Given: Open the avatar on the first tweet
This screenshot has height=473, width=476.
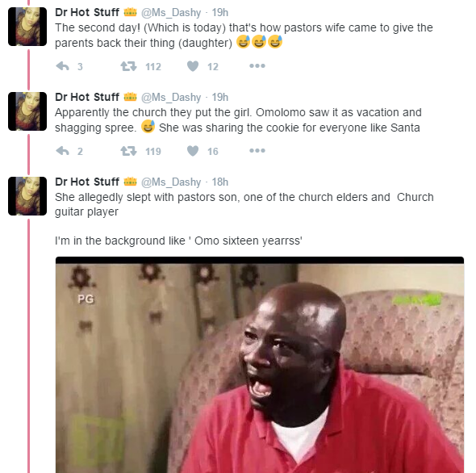Looking at the screenshot, I should click(27, 27).
